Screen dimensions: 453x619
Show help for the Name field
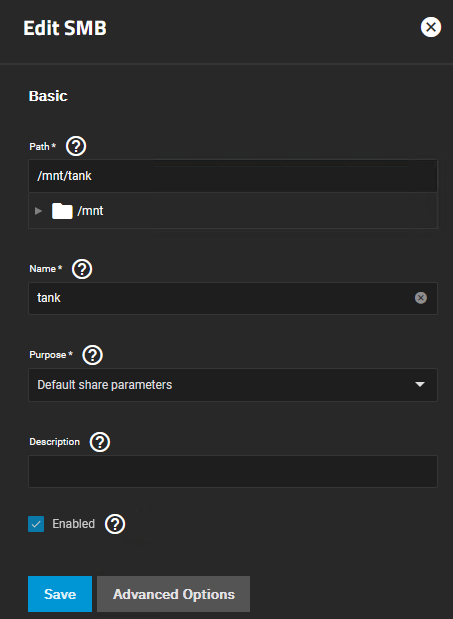(82, 269)
